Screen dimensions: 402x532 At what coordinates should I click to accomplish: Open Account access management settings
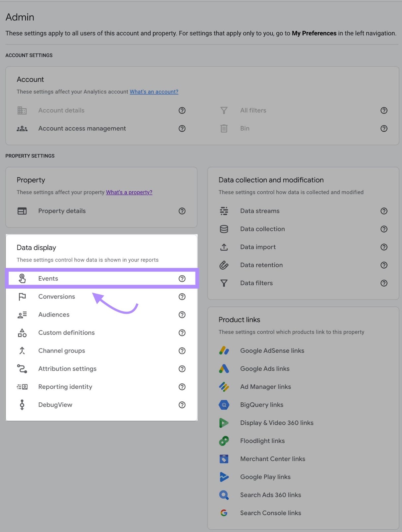(x=82, y=128)
